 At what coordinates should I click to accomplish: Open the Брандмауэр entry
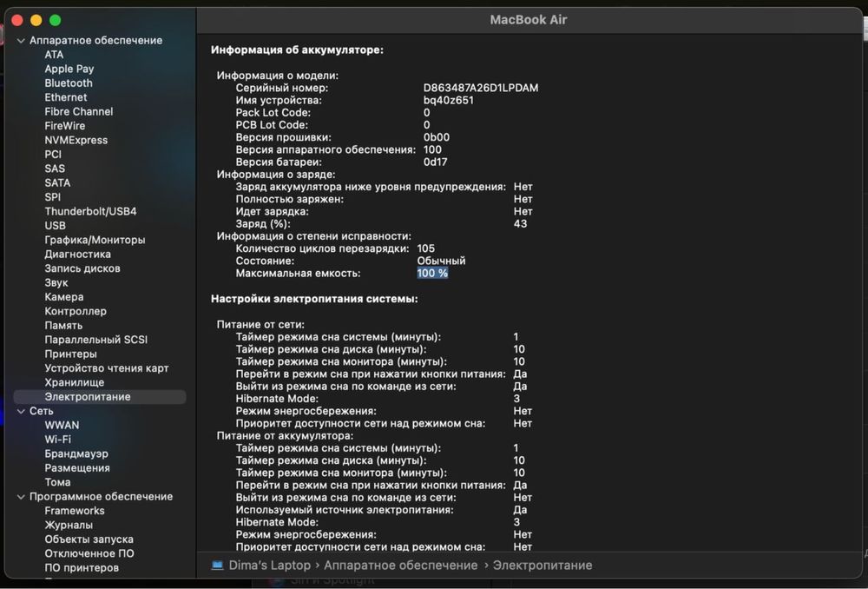point(76,453)
